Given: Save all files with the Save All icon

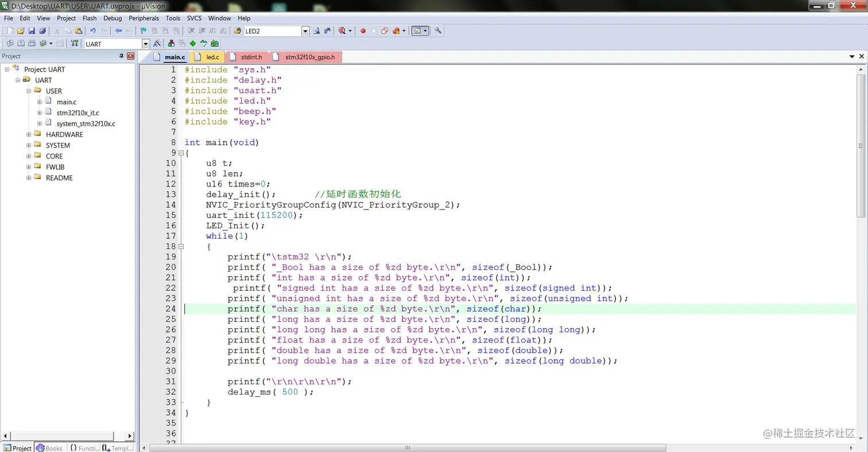Looking at the screenshot, I should pos(42,31).
